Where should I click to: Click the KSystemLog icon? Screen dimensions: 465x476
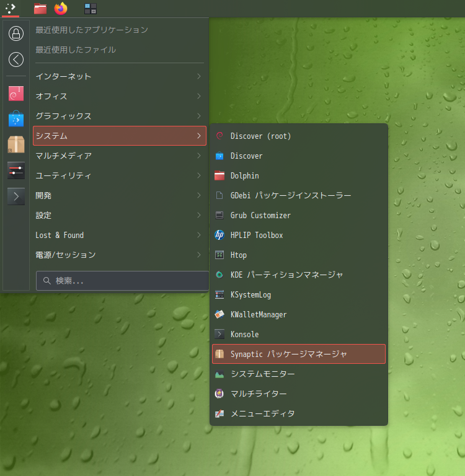[x=219, y=294]
